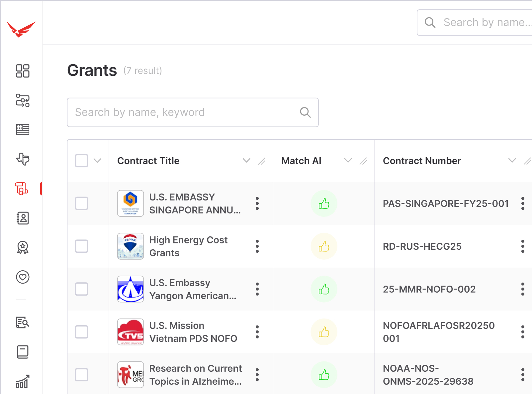Open three-dot menu for U.S. Embassy Yangon title
The width and height of the screenshot is (532, 394).
pos(257,289)
